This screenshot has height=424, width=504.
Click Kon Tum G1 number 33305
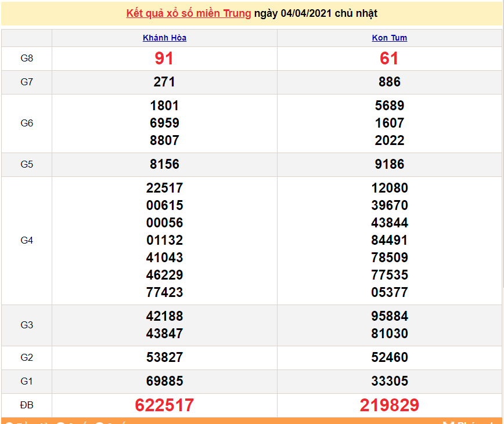point(389,382)
